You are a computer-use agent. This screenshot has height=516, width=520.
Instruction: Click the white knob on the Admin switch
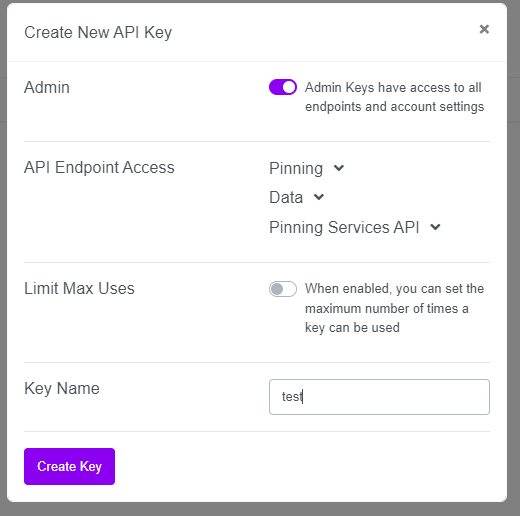coord(289,87)
